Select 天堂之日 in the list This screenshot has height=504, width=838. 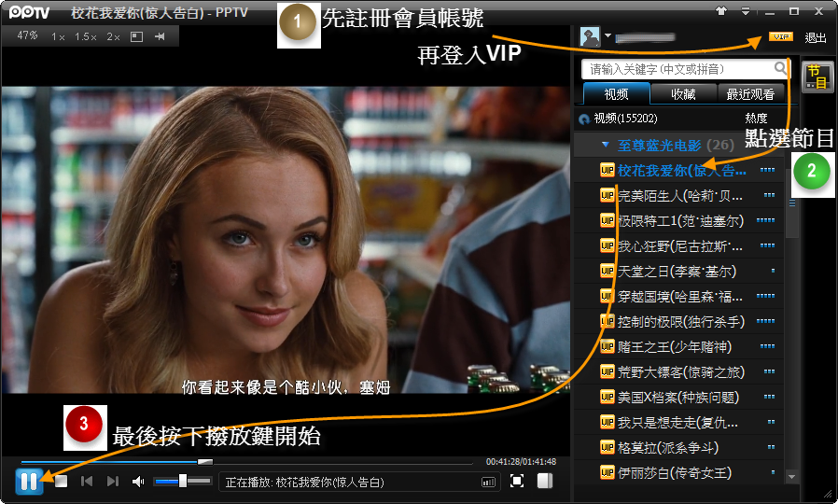coord(677,271)
